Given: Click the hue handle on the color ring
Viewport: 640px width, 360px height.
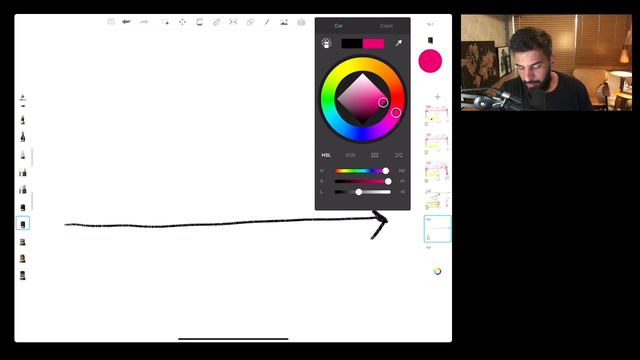Looking at the screenshot, I should coord(396,113).
